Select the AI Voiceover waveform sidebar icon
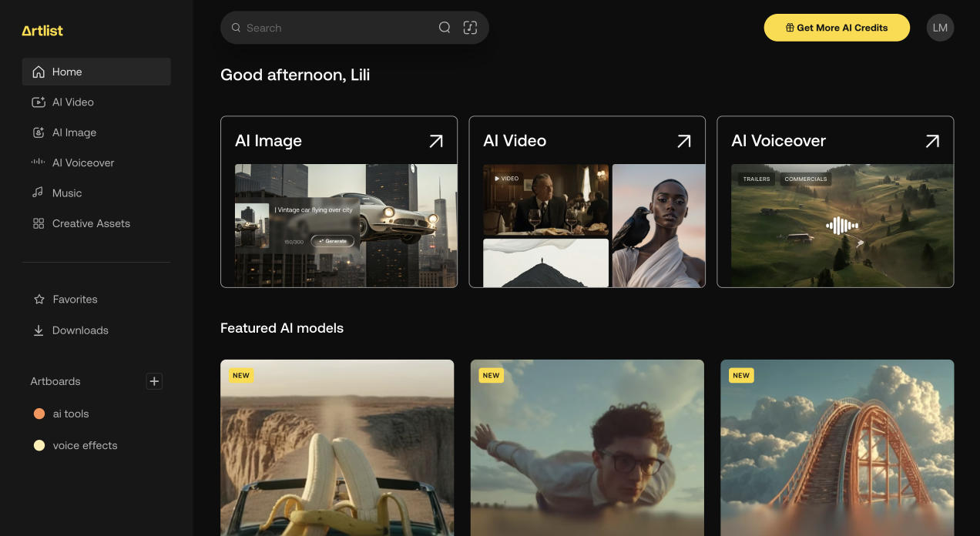The width and height of the screenshot is (980, 536). tap(37, 162)
